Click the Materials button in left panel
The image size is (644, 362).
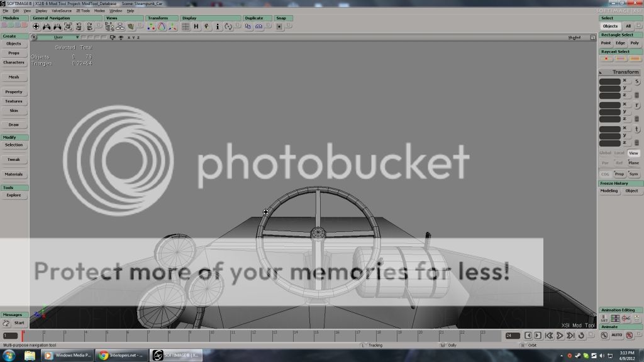(14, 174)
